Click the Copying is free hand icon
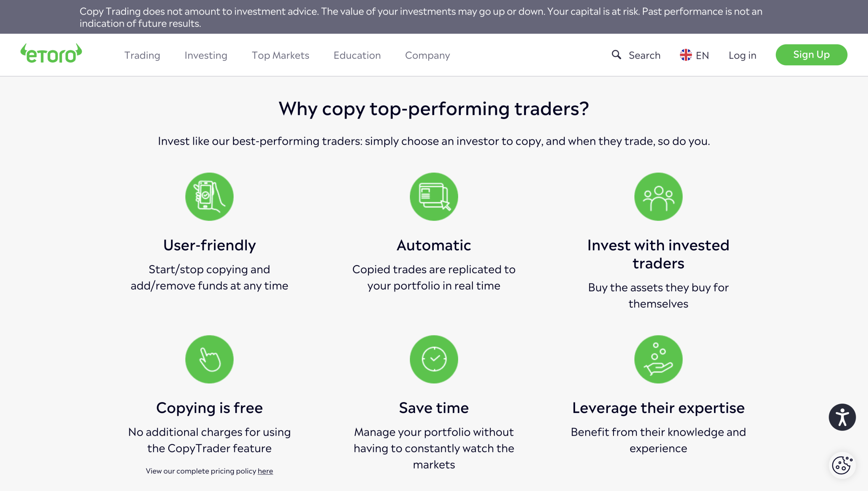This screenshot has width=868, height=491. pyautogui.click(x=209, y=359)
